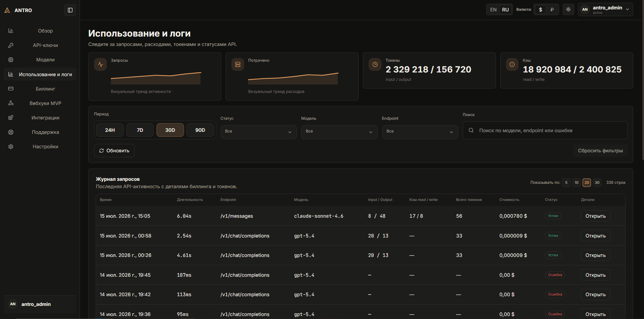Viewport: 644px width, 319px height.
Task: Click the API-ключи key icon
Action: pyautogui.click(x=11, y=45)
